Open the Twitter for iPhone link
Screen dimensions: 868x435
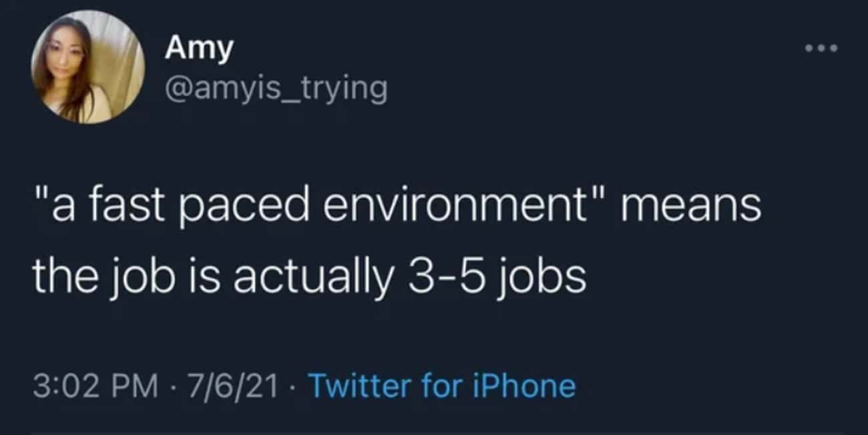[443, 386]
